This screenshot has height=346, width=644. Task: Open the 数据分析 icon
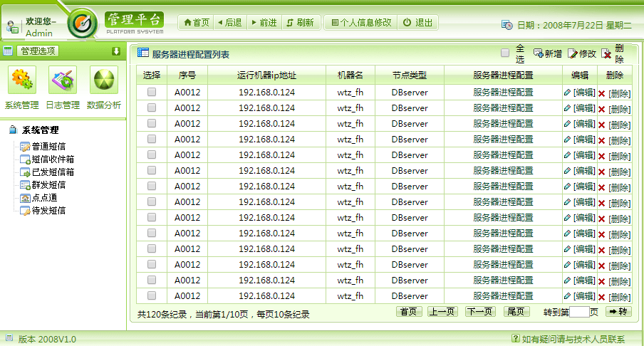(104, 80)
